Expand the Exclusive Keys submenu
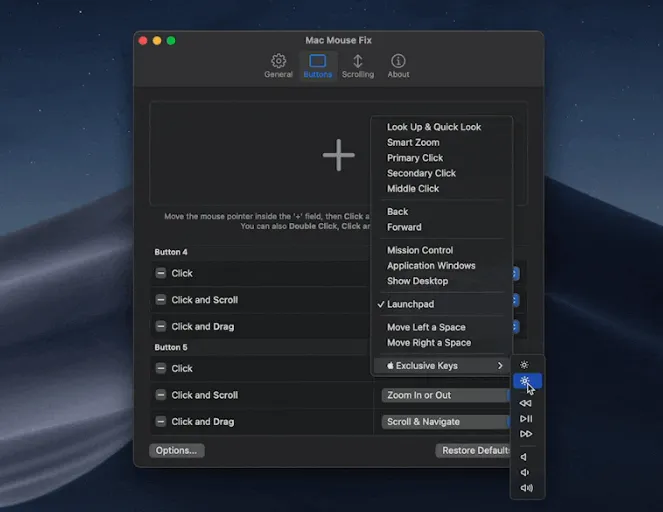This screenshot has width=663, height=512. (x=442, y=366)
